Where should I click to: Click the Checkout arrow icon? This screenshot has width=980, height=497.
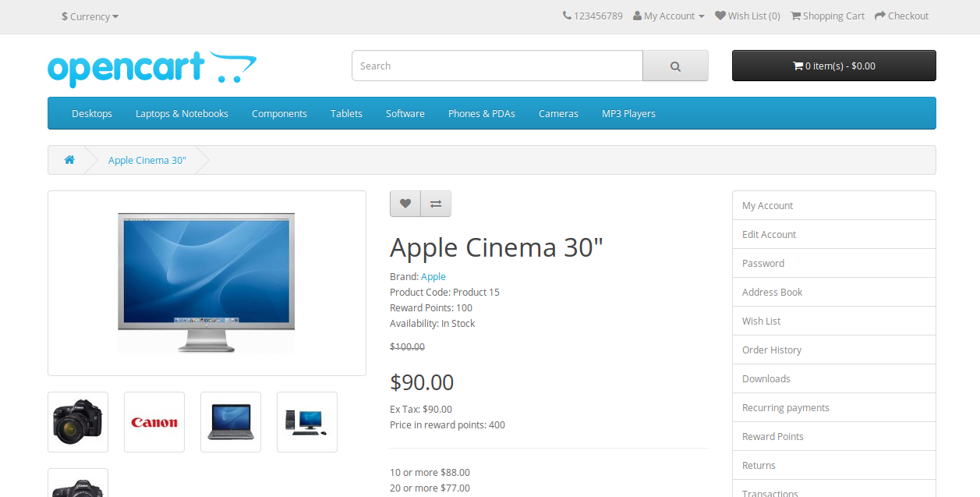coord(879,14)
